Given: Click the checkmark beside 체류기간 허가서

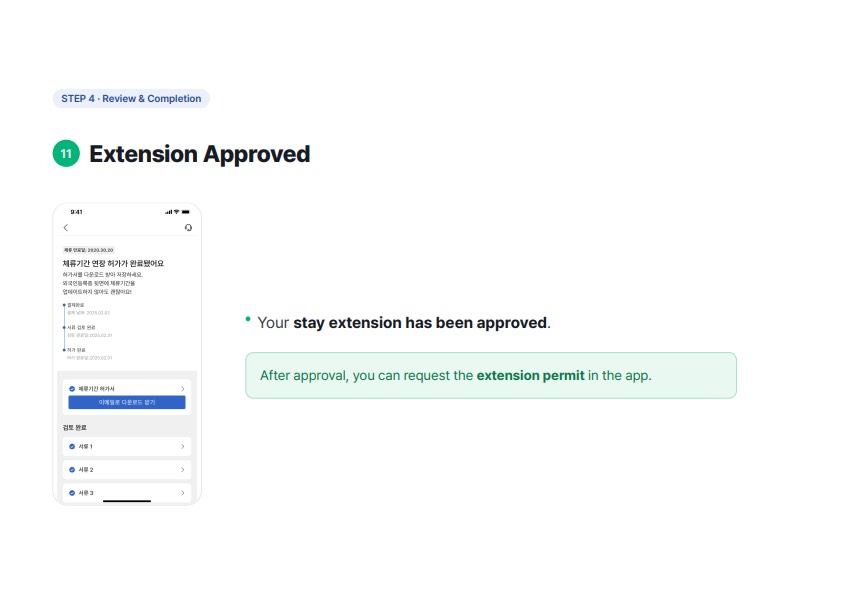Looking at the screenshot, I should point(72,389).
